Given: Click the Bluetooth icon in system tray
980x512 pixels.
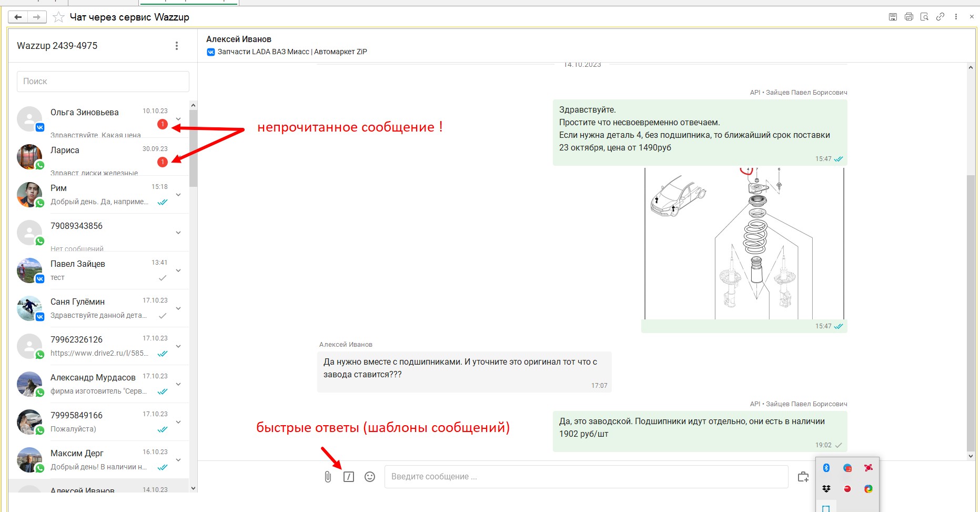Looking at the screenshot, I should (826, 468).
